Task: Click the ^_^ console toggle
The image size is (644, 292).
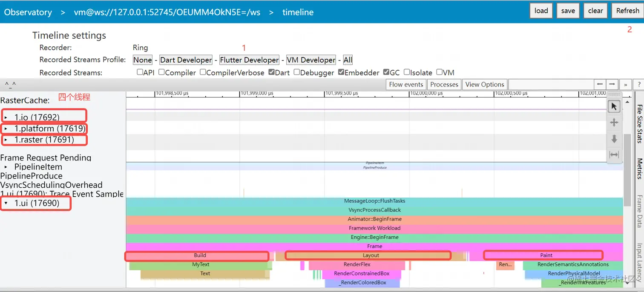Action: click(10, 84)
